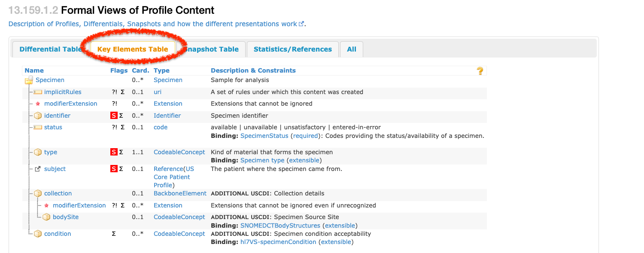Click the yellow help question mark icon
This screenshot has width=644, height=253.
coord(480,71)
